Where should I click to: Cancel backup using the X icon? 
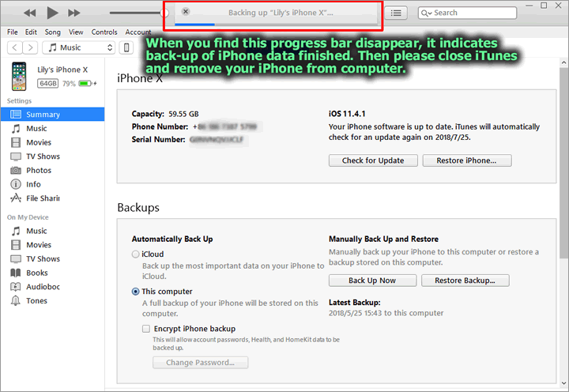[x=186, y=12]
